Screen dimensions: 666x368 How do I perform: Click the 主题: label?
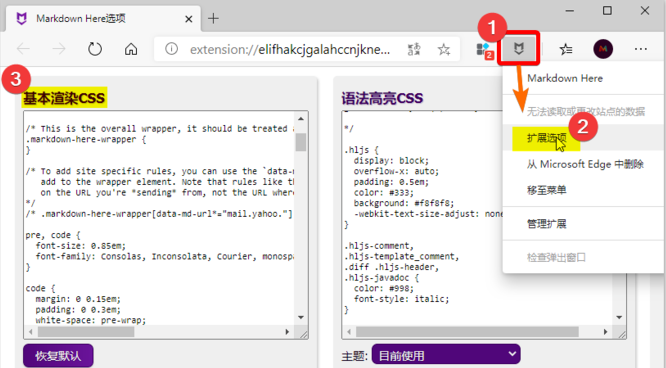click(x=354, y=356)
